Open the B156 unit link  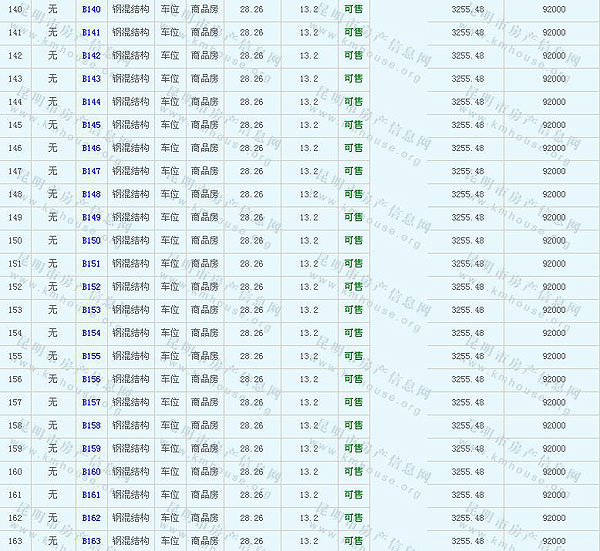(91, 379)
